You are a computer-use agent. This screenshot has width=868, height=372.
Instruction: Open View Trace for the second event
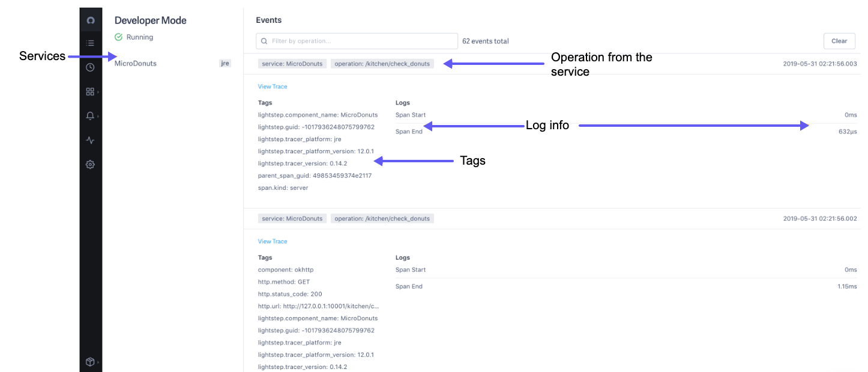tap(273, 242)
